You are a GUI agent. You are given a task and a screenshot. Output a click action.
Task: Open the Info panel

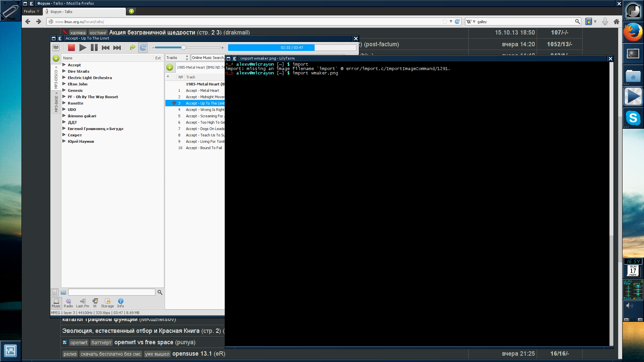click(120, 303)
